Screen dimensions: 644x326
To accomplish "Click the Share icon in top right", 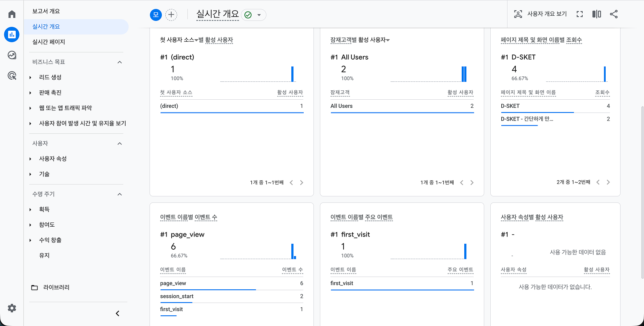I will pyautogui.click(x=614, y=14).
